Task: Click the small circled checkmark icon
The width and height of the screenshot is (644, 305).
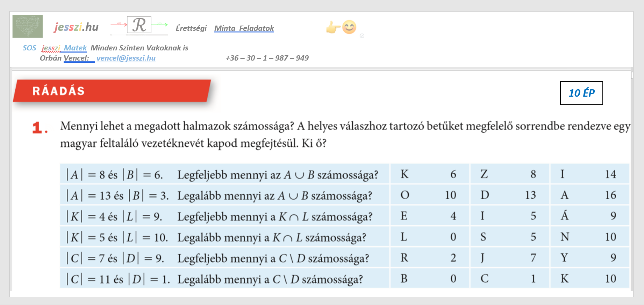Action: (362, 36)
